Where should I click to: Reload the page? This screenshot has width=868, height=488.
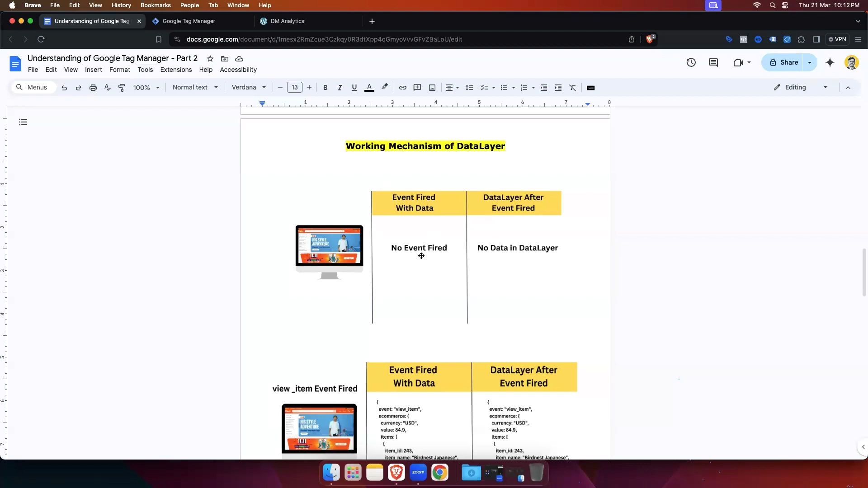coord(41,39)
